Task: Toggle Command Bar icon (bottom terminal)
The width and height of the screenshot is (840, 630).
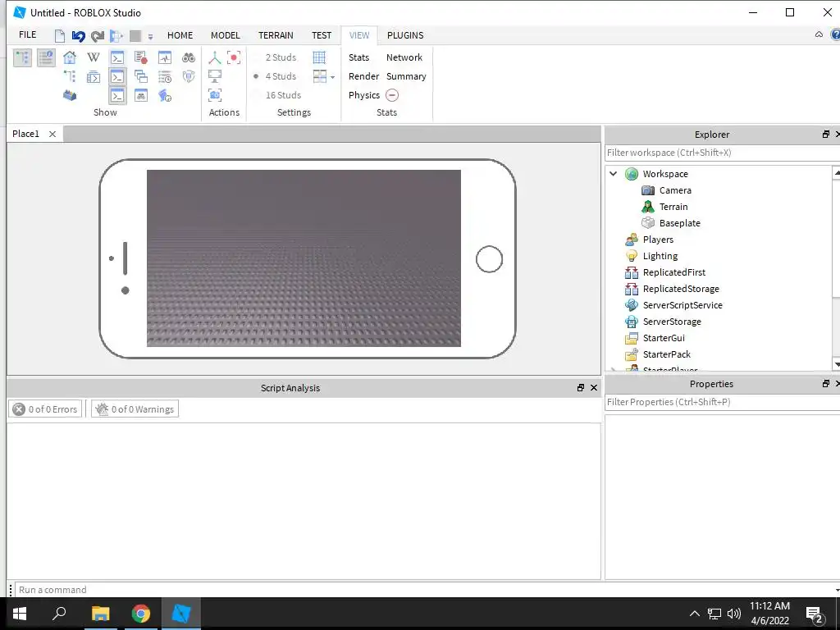Action: tap(117, 95)
